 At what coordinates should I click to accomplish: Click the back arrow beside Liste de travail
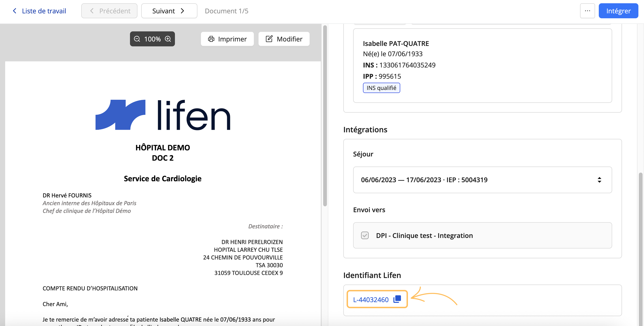pyautogui.click(x=15, y=11)
